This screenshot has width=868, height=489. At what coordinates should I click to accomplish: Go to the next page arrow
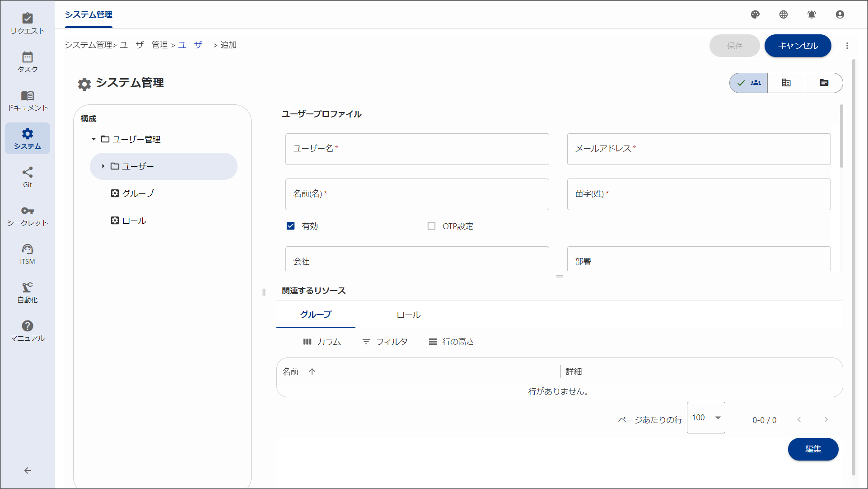click(826, 419)
